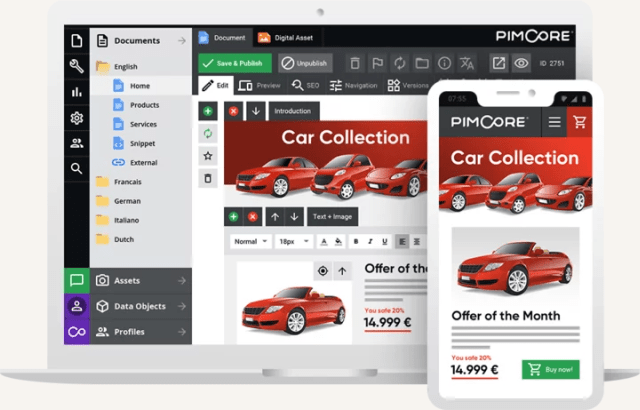Click the trash delete icon in document toolbar

pos(352,63)
